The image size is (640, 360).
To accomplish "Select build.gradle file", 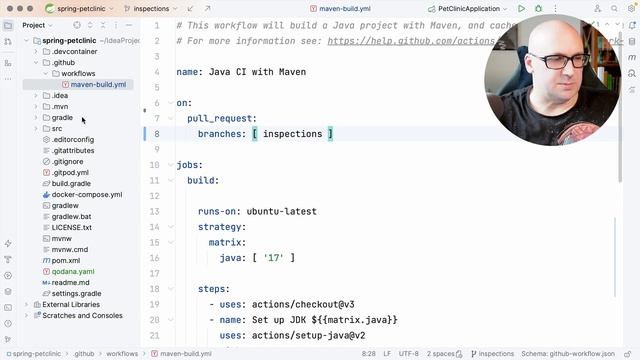I will [x=71, y=184].
